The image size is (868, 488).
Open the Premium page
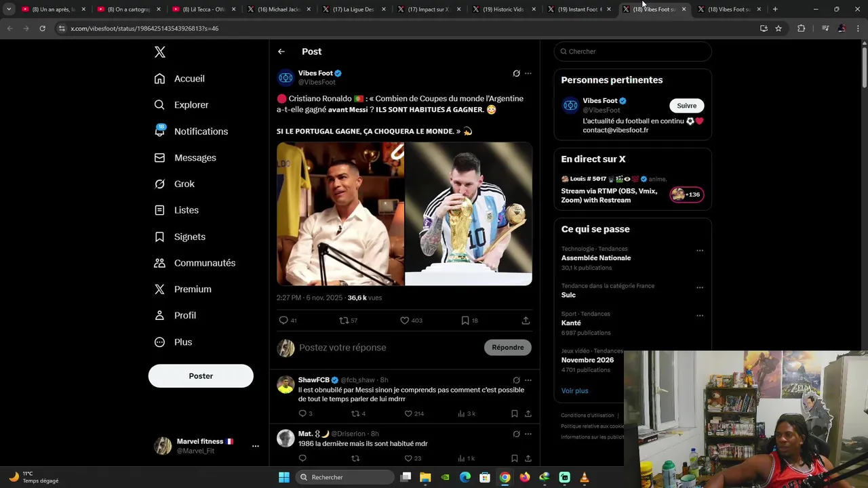pos(183,289)
